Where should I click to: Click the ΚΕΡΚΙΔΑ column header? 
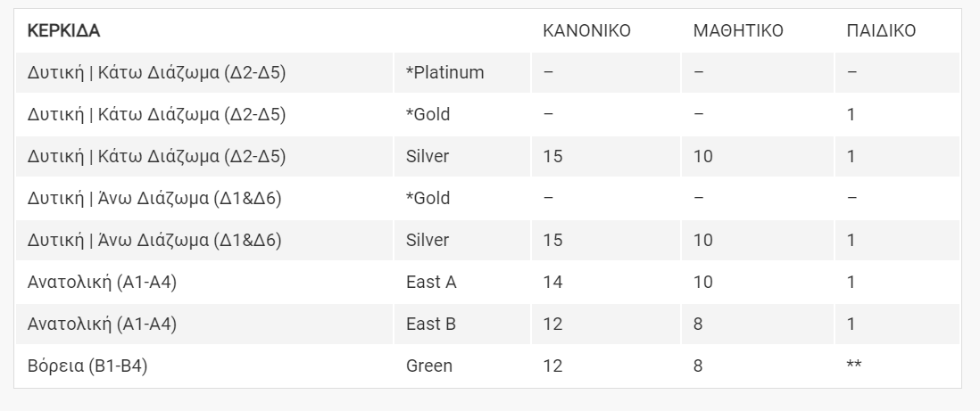63,31
